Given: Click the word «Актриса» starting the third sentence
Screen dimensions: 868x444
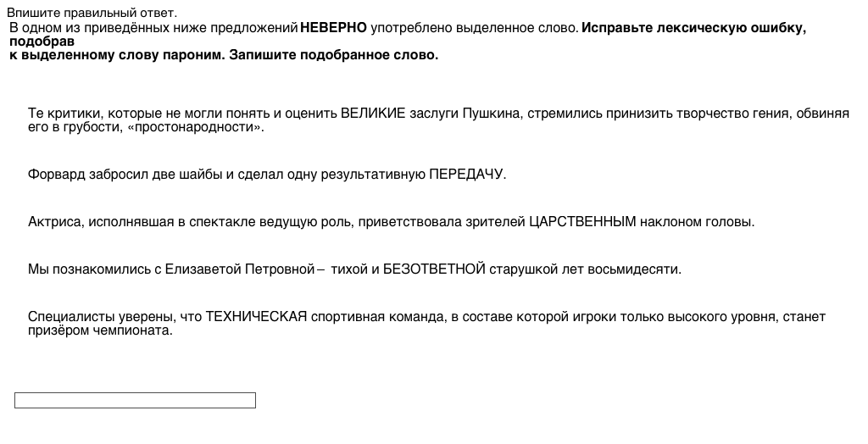Looking at the screenshot, I should 54,222.
